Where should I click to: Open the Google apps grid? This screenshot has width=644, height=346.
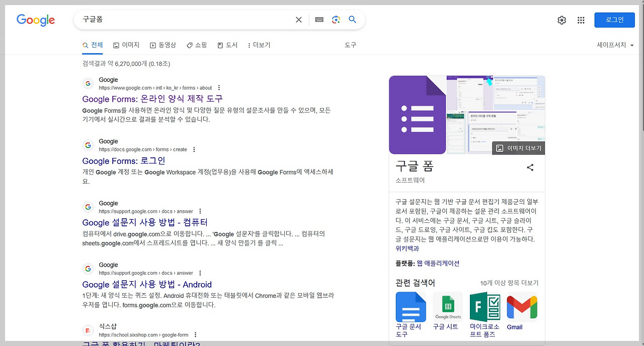581,20
